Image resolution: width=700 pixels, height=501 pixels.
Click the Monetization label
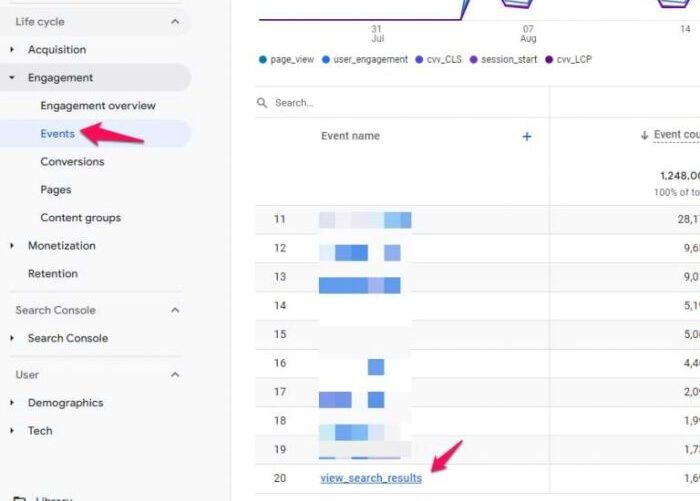[x=62, y=246]
